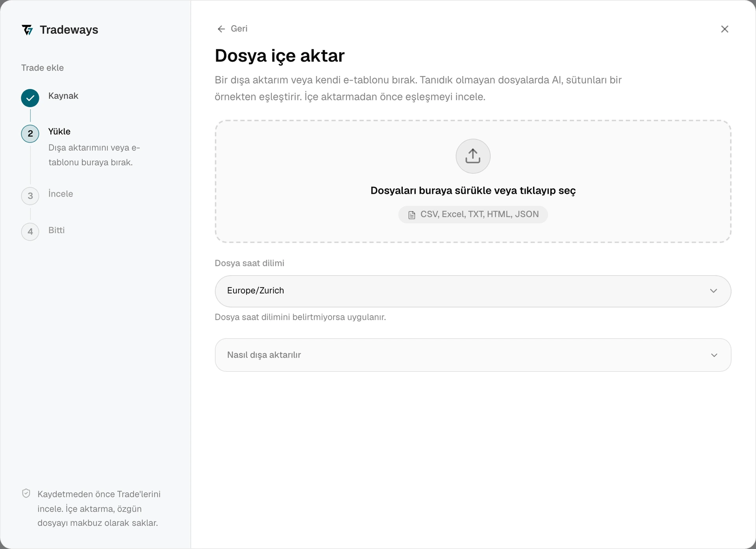
Task: Close the import dialog with the X
Action: pos(724,29)
